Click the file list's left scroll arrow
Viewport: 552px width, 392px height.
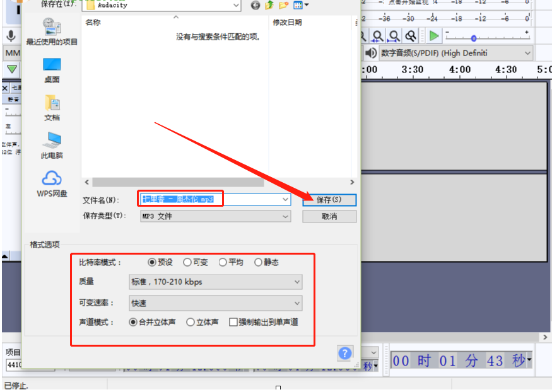[86, 182]
